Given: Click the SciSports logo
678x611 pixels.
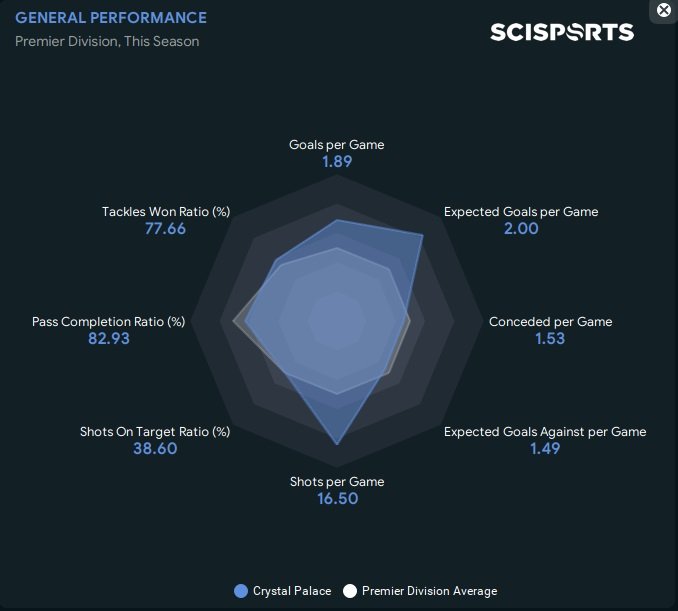Looking at the screenshot, I should pos(561,32).
